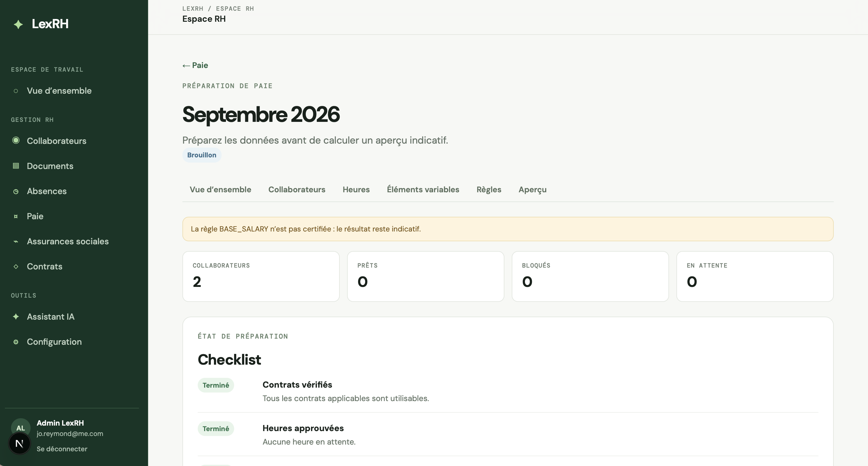Click the Prêts stat card
This screenshot has width=868, height=466.
click(x=425, y=276)
